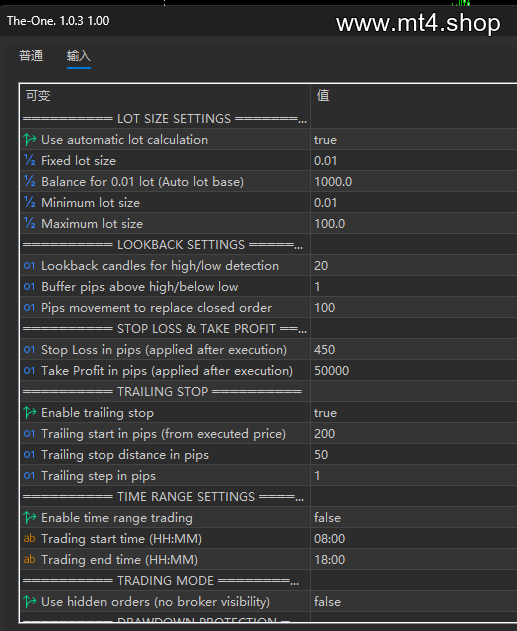Toggle Enable time range trading false value
Screen dimensions: 517x631
[414, 518]
